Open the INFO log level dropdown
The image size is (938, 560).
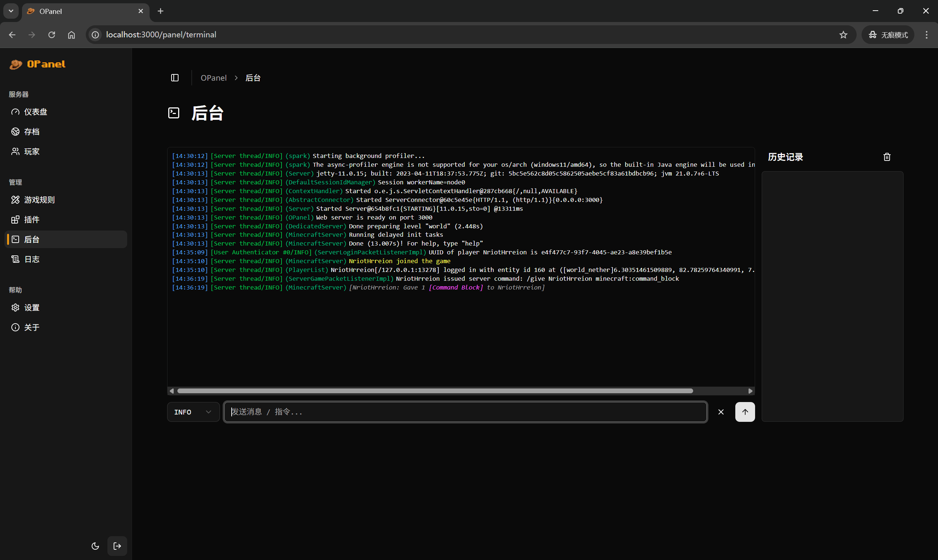(193, 412)
